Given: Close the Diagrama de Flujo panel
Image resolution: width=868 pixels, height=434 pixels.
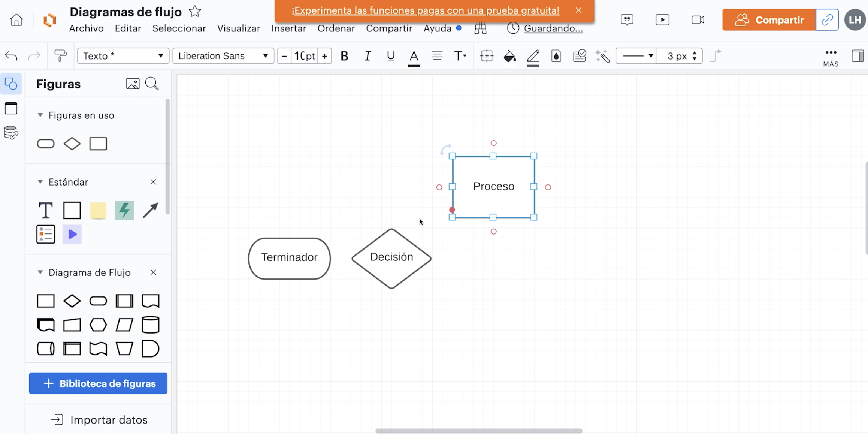Looking at the screenshot, I should [x=153, y=272].
